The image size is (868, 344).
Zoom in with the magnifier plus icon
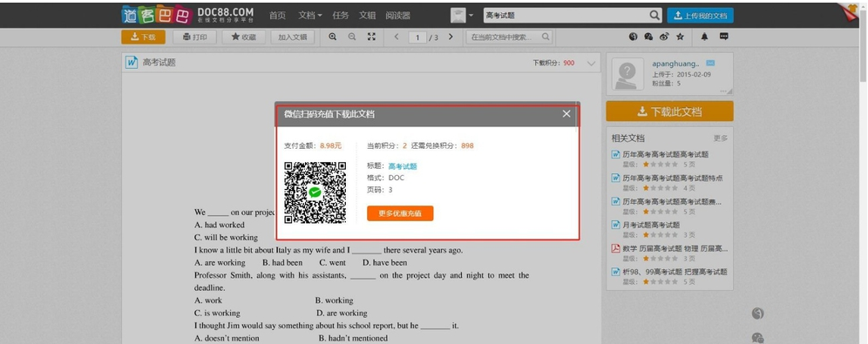pos(333,37)
